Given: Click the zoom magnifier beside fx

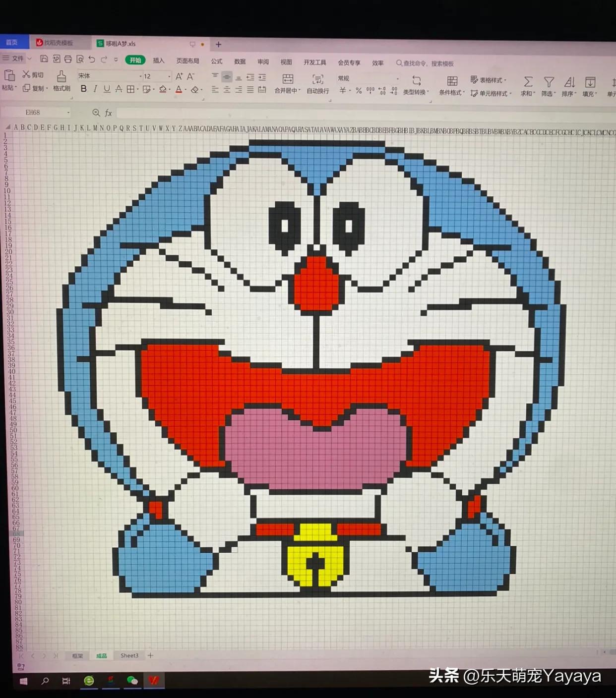Looking at the screenshot, I should [96, 113].
